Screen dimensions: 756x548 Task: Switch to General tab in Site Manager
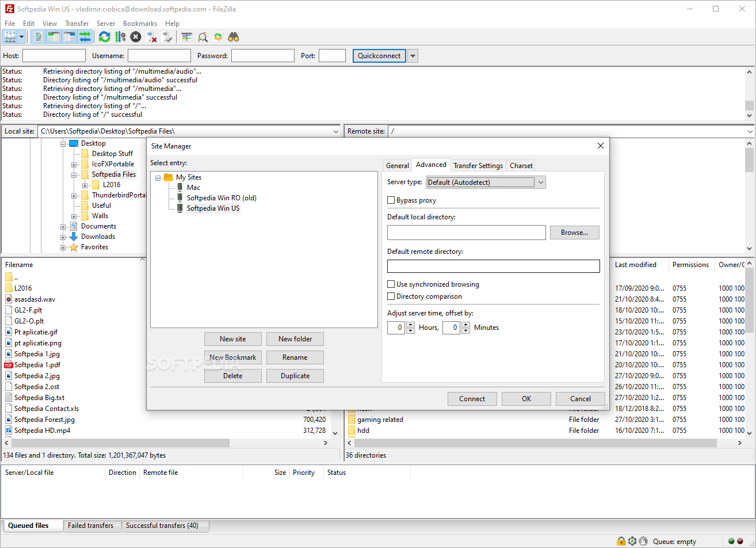click(x=398, y=166)
